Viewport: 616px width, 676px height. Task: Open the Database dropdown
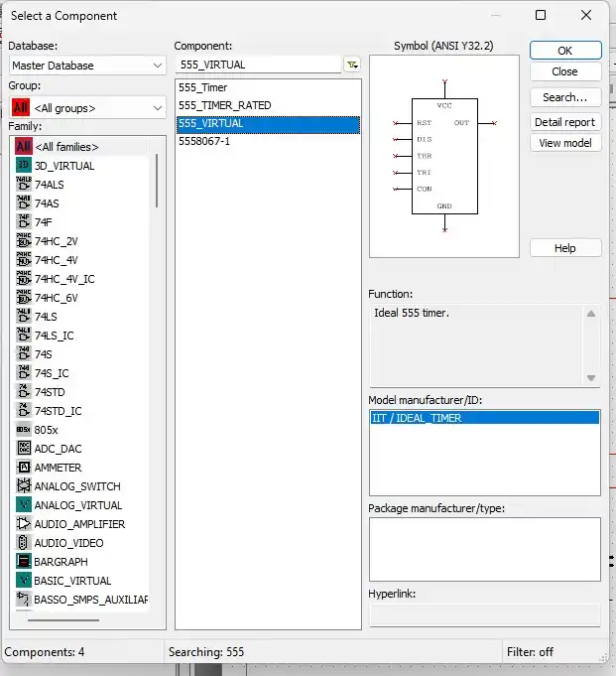point(87,66)
